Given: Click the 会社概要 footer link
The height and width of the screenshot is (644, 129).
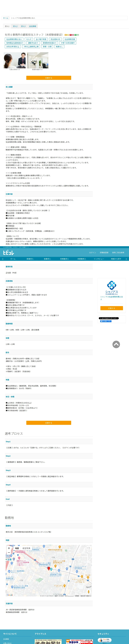Looking at the screenshot, I should click(x=6, y=639).
